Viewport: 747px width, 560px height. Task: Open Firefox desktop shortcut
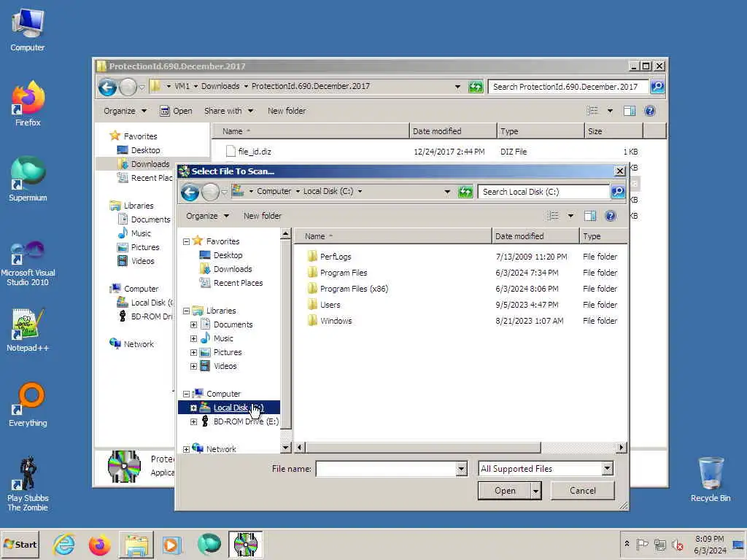[x=28, y=104]
